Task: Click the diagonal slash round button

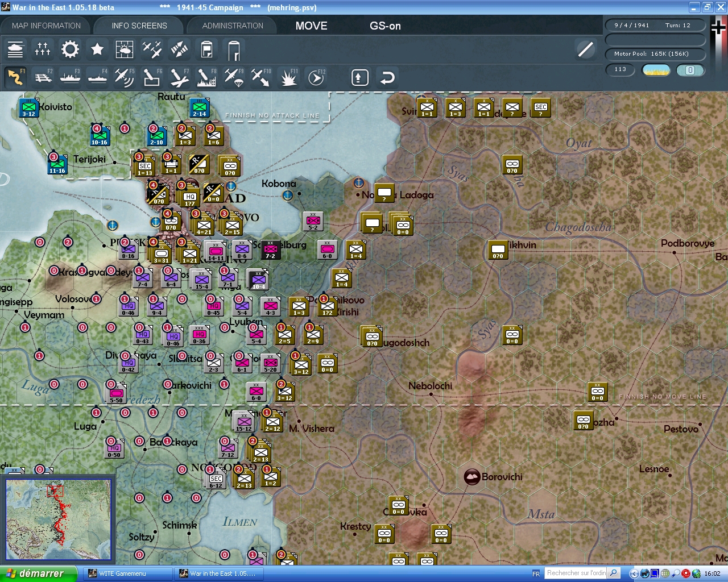Action: coord(585,49)
